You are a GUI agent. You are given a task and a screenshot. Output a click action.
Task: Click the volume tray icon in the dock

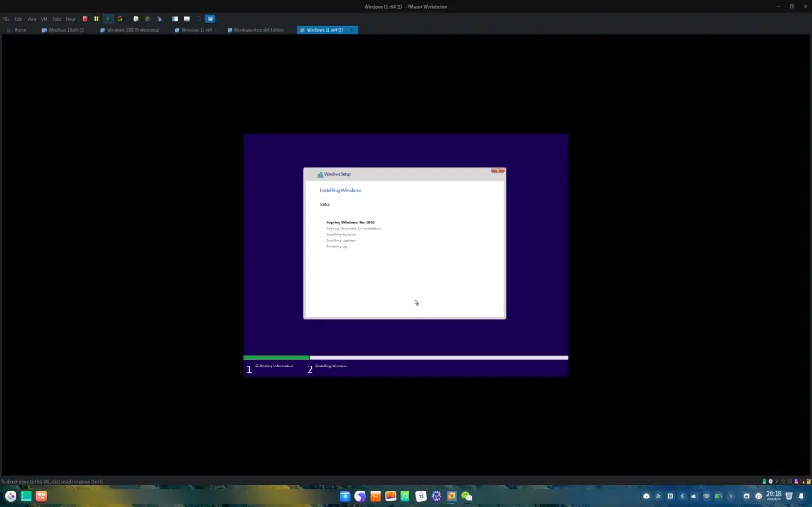[x=694, y=496]
